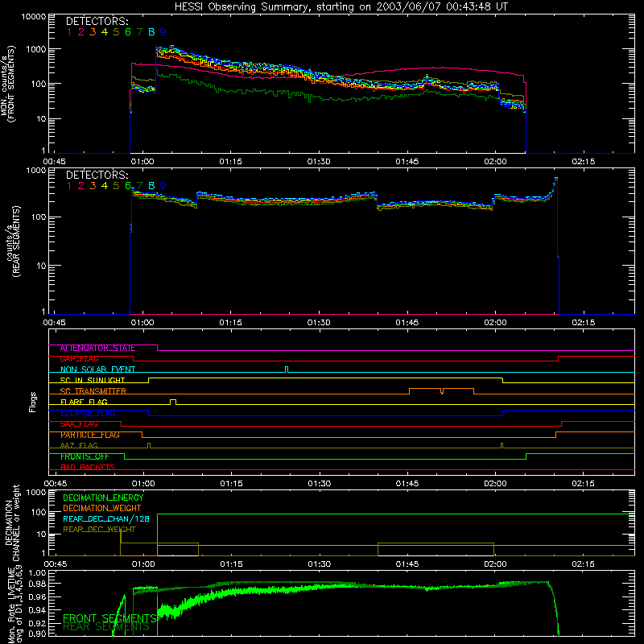Select the 02:00 time label under rear segments plot
The width and height of the screenshot is (644, 644).
pos(495,323)
